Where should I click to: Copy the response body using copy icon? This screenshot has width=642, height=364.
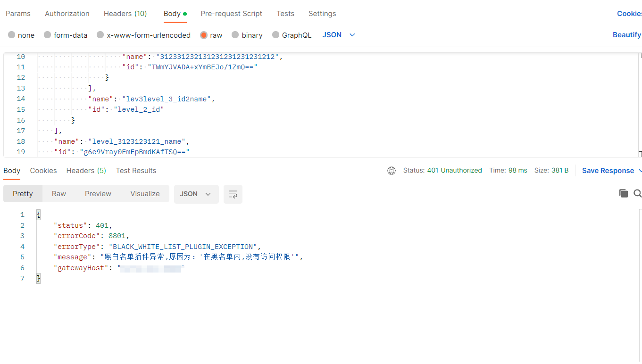coord(623,193)
